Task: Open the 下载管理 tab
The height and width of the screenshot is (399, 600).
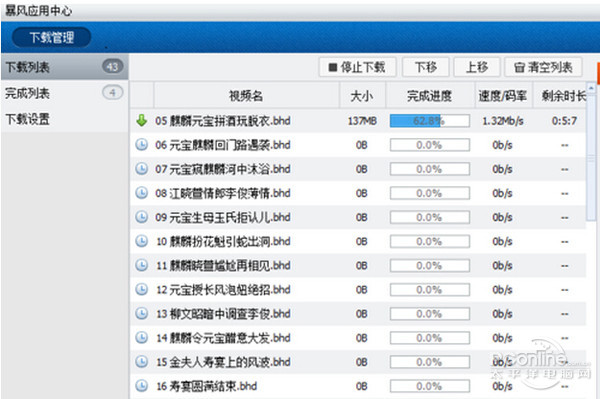Action: pyautogui.click(x=52, y=37)
